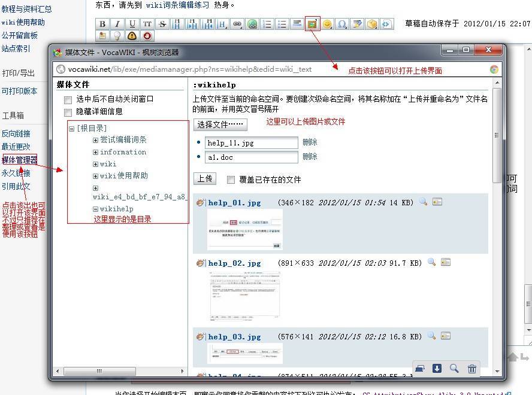
Task: View original of help_02.jpg magnifier icon
Action: (431, 262)
